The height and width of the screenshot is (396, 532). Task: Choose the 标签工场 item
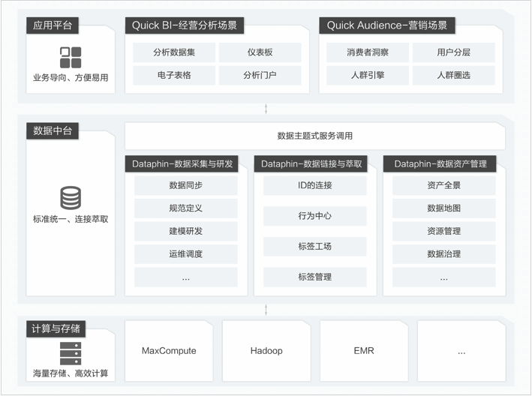pyautogui.click(x=315, y=247)
